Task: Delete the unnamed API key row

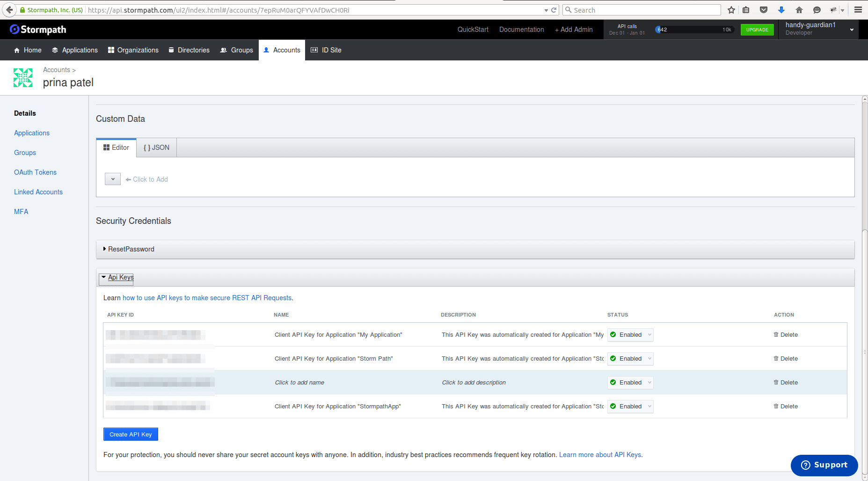Action: point(786,382)
